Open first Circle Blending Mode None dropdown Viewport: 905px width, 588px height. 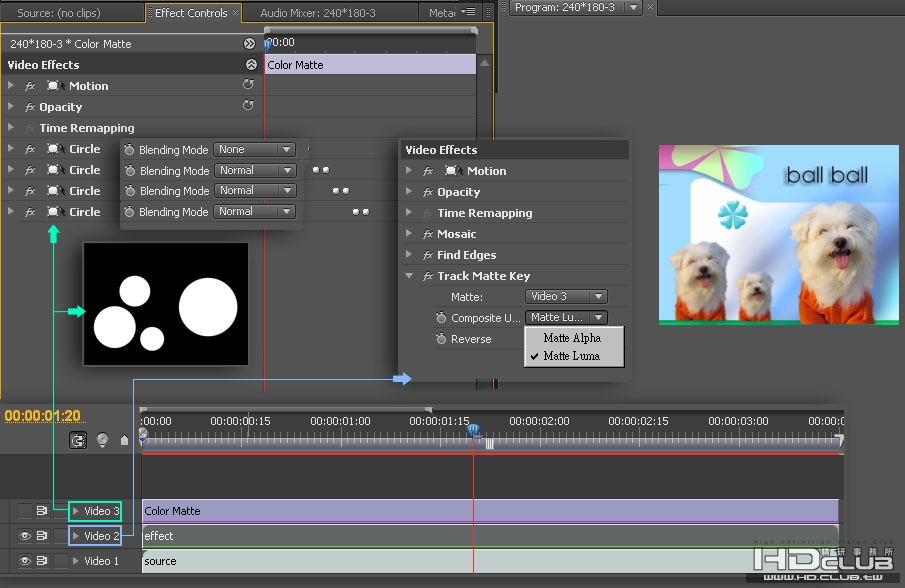click(x=254, y=149)
